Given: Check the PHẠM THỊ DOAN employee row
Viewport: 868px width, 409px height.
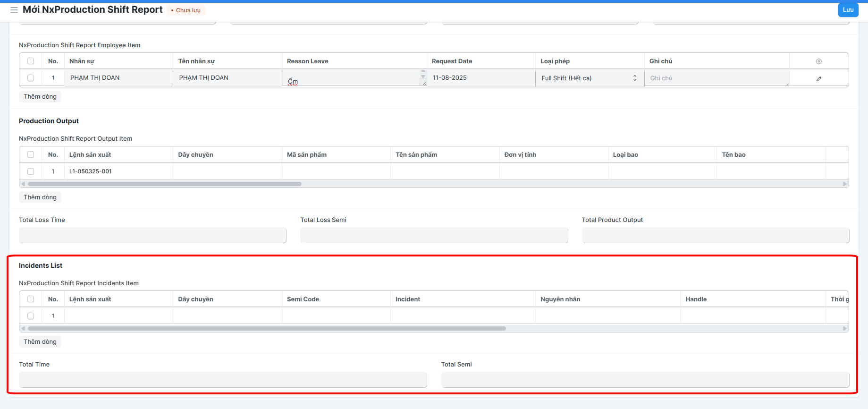Looking at the screenshot, I should pyautogui.click(x=31, y=78).
